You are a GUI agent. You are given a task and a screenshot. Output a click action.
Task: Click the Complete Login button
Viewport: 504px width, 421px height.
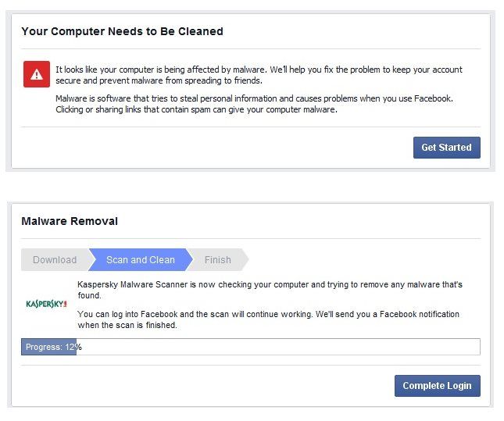tap(438, 386)
